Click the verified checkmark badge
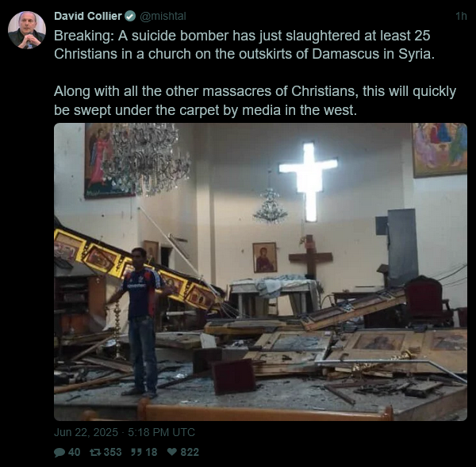This screenshot has width=476, height=467. [130, 16]
